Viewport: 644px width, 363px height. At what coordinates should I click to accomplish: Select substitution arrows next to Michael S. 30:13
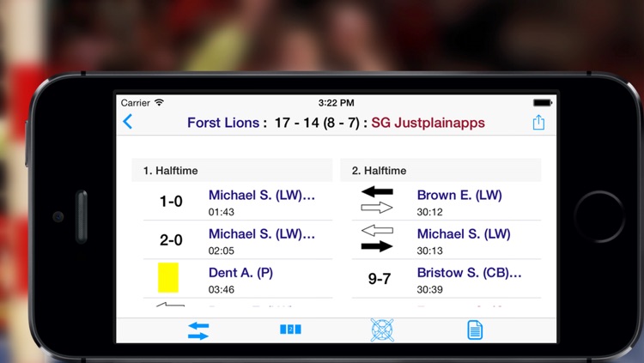point(377,239)
